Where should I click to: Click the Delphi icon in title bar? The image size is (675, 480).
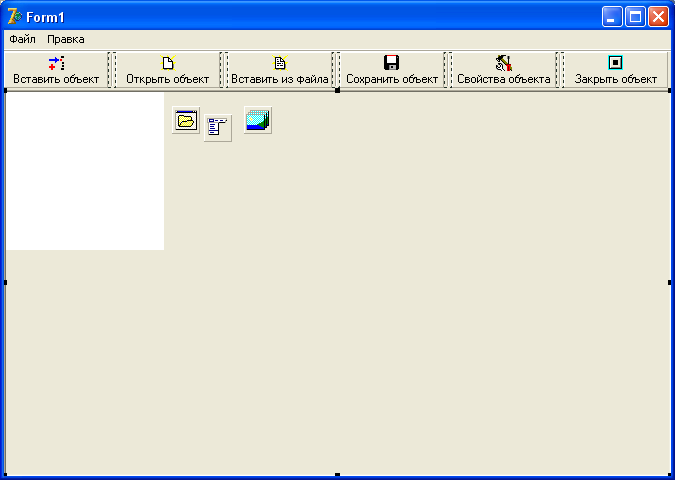(x=14, y=17)
